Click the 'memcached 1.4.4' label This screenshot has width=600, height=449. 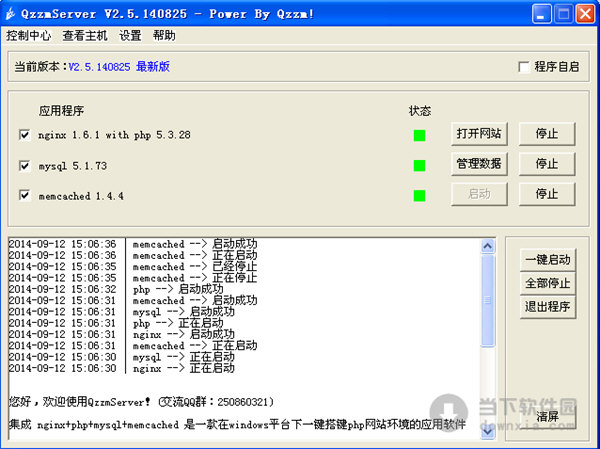point(81,196)
